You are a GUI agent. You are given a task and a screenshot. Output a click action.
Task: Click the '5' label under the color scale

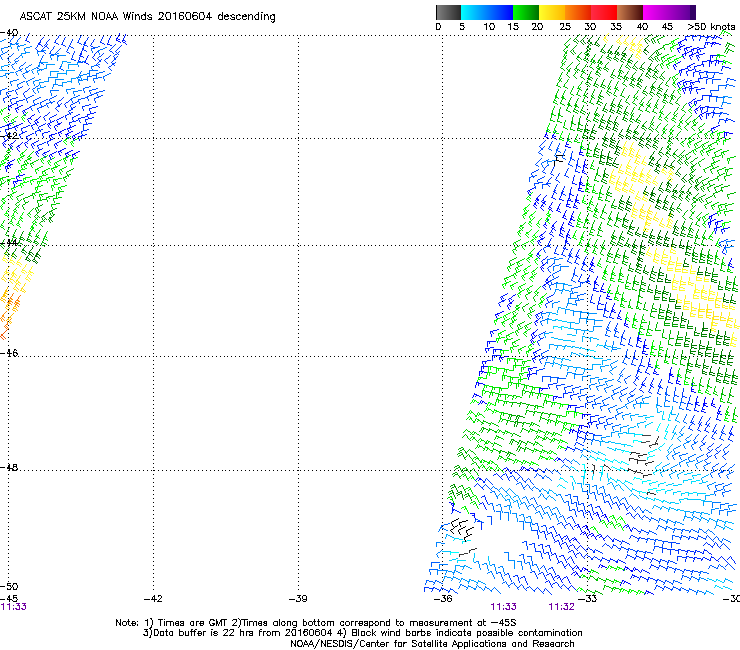462,27
